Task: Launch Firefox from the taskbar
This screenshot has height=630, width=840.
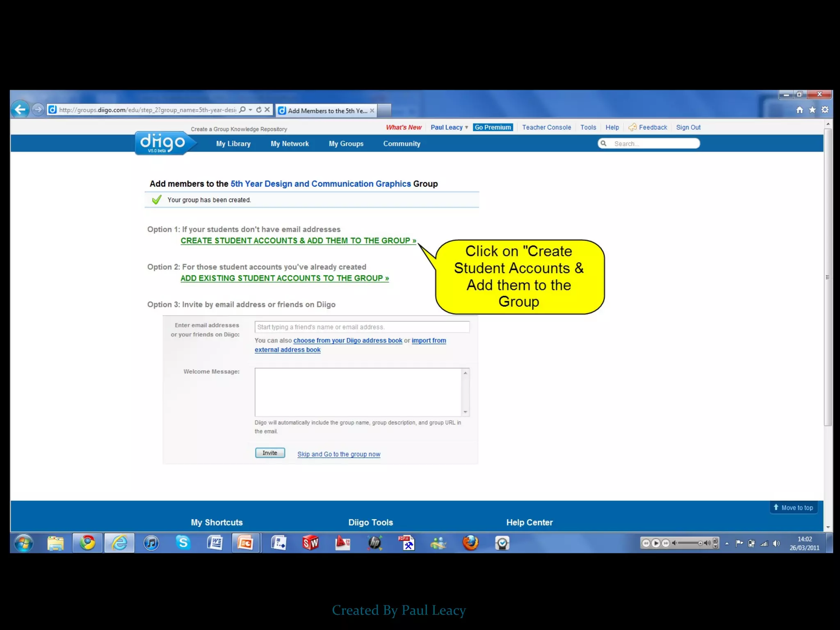Action: [470, 543]
